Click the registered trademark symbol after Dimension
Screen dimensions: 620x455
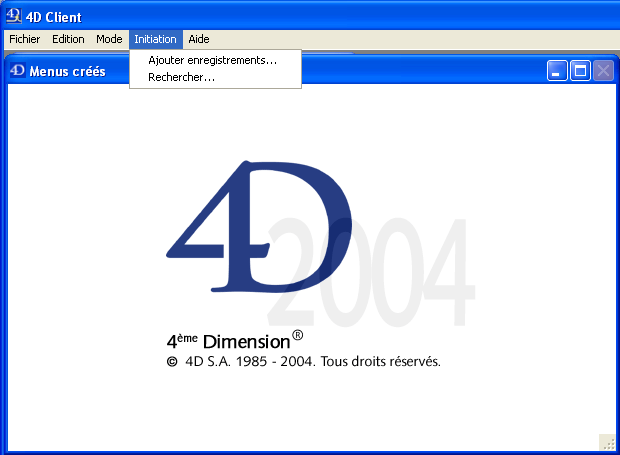pyautogui.click(x=298, y=335)
